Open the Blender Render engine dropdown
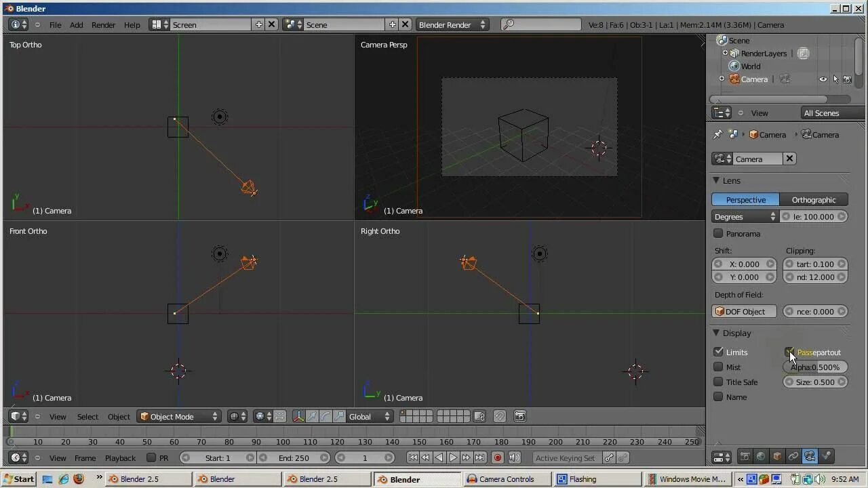This screenshot has height=488, width=868. coord(452,24)
